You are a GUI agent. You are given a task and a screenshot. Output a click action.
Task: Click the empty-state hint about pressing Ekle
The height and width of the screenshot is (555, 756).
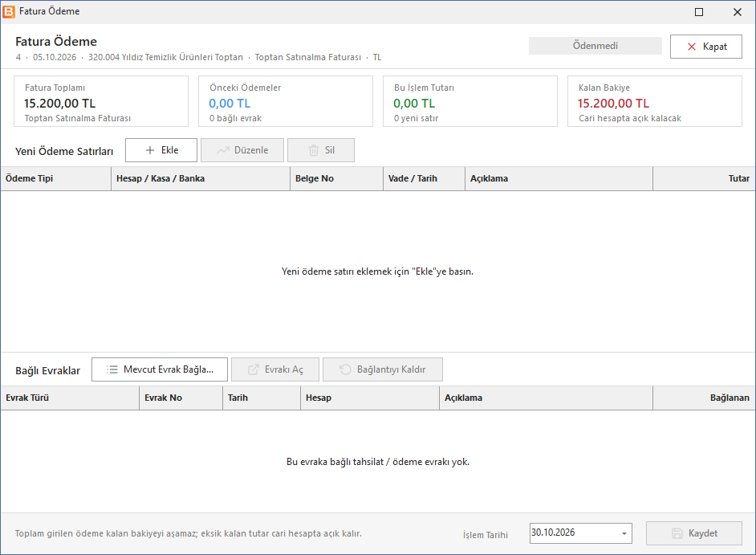[x=377, y=271]
